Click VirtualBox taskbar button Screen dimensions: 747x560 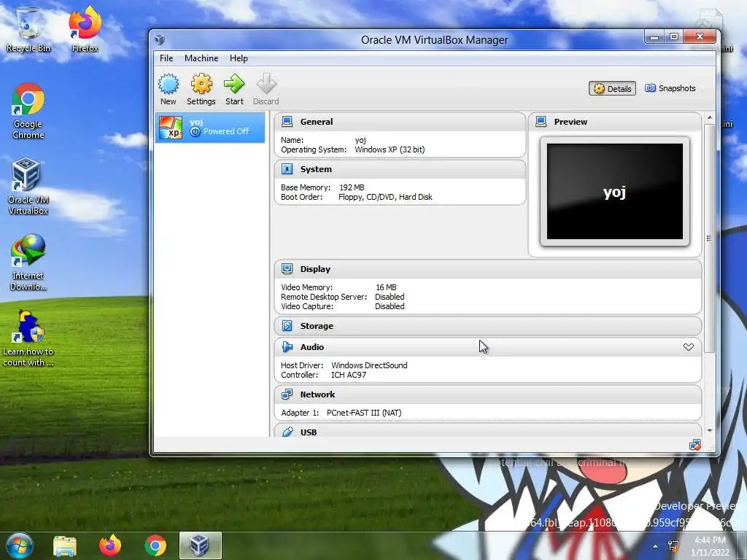click(200, 545)
